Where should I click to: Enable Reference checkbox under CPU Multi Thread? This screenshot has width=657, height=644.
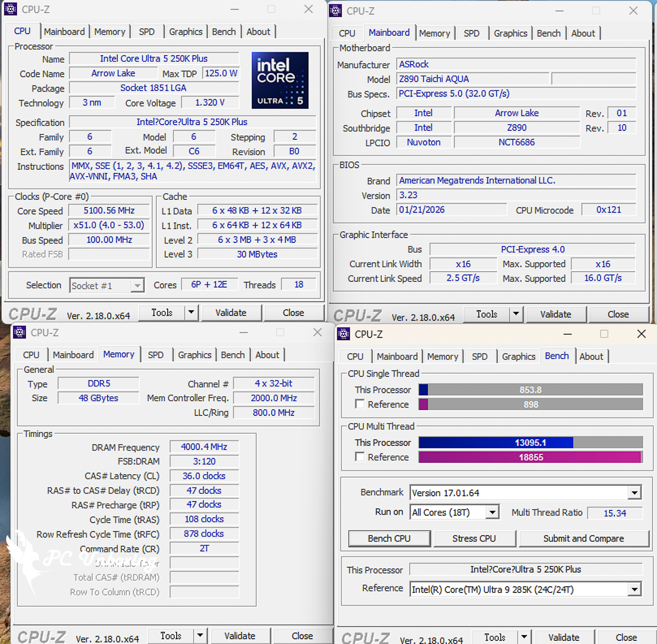click(360, 457)
